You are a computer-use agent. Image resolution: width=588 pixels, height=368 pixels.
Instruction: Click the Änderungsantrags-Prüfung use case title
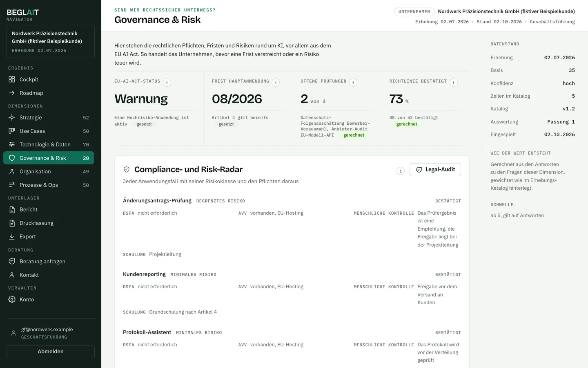[x=157, y=200]
